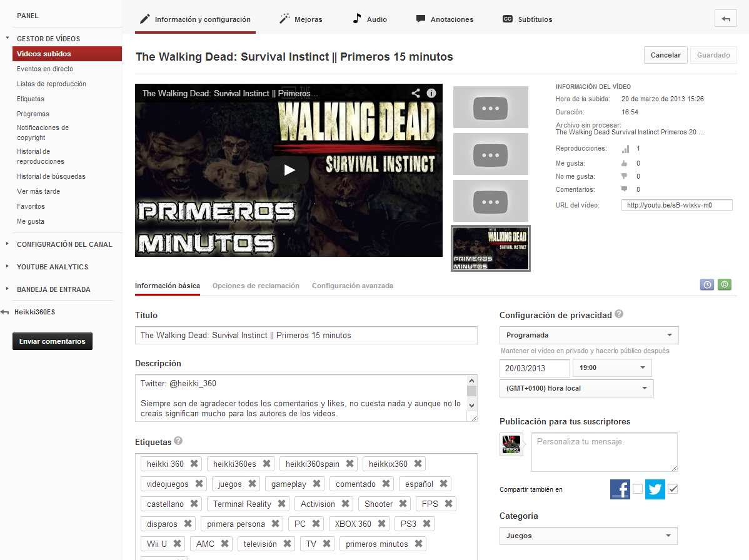Open the Juegos category dropdown
749x560 pixels.
pos(588,536)
